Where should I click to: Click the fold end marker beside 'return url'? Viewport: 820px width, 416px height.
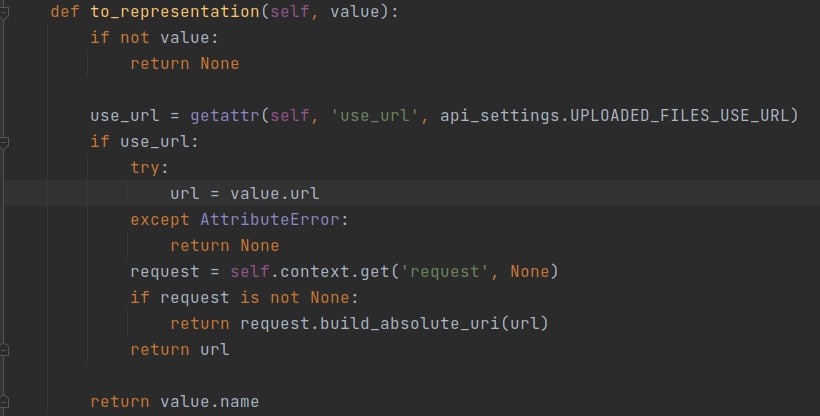pyautogui.click(x=4, y=349)
